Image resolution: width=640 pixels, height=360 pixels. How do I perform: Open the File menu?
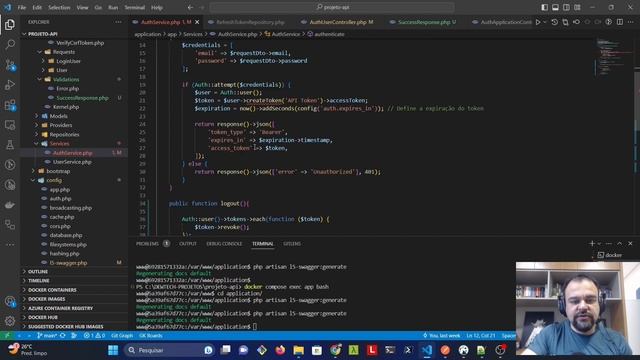coord(22,7)
